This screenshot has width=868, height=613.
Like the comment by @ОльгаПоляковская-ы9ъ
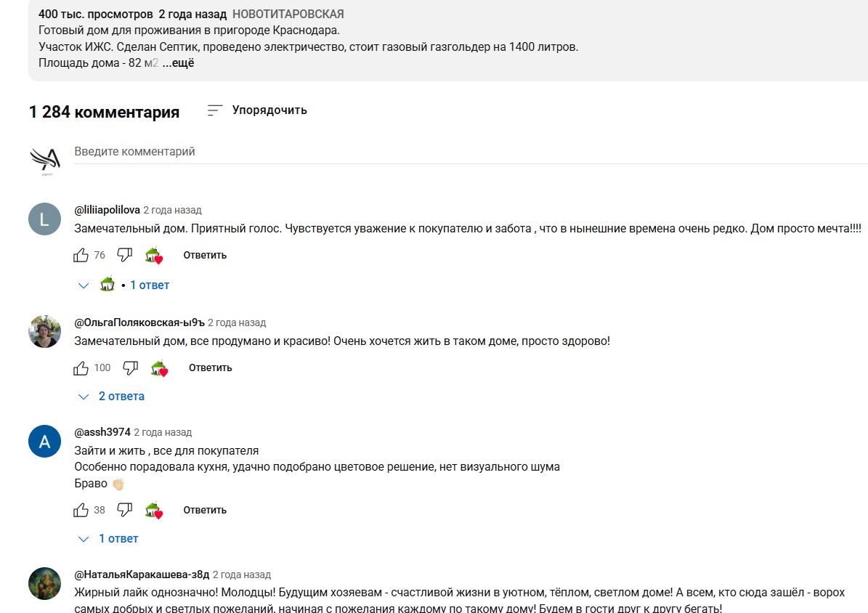(81, 368)
